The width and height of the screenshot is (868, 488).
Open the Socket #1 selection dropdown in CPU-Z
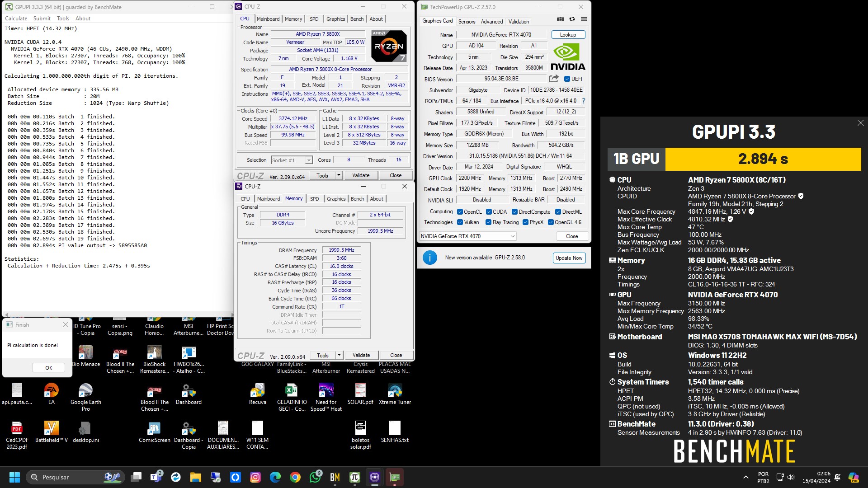[292, 160]
